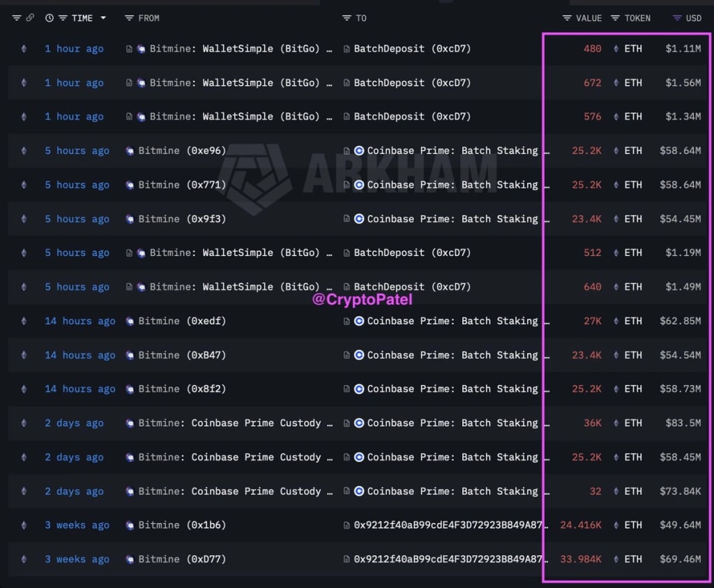This screenshot has width=714, height=588.
Task: Click Bitmine entity icon beside Bitmine (0x1b6)
Action: pos(130,525)
